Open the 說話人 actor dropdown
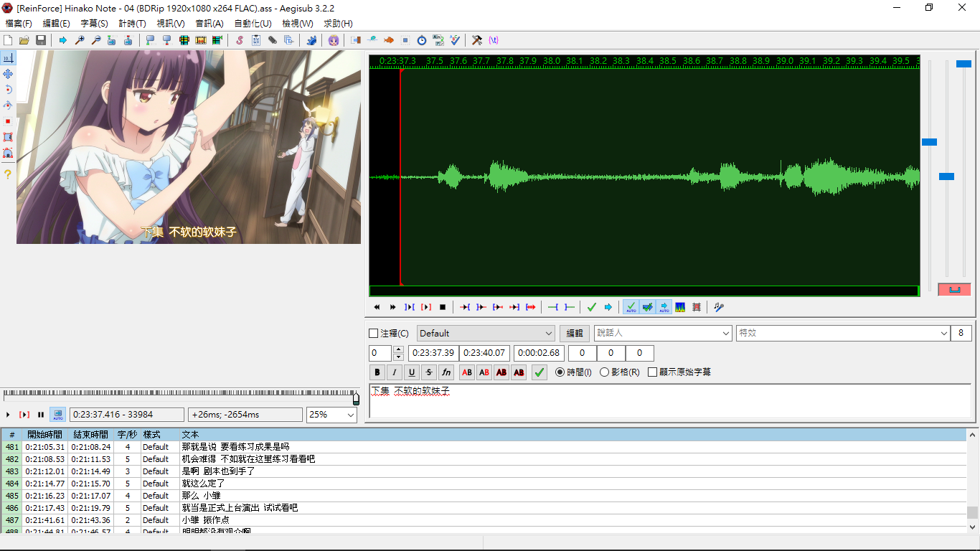Viewport: 980px width, 551px height. [x=663, y=334]
